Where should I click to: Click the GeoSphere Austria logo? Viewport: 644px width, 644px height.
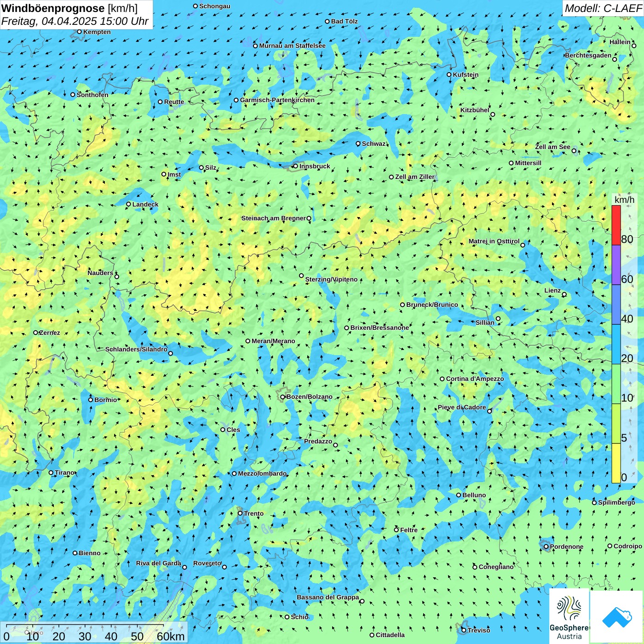coord(569,616)
